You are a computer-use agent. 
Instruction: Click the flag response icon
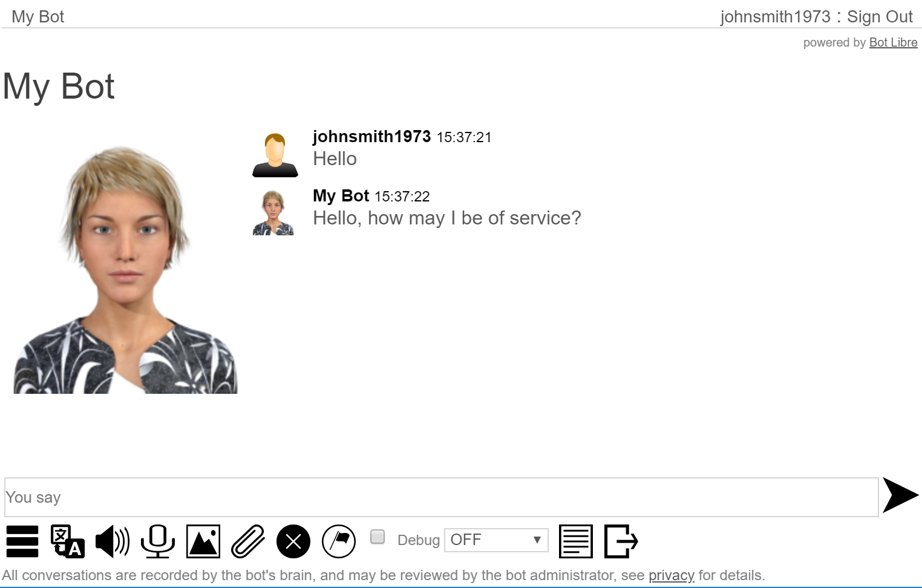click(339, 541)
